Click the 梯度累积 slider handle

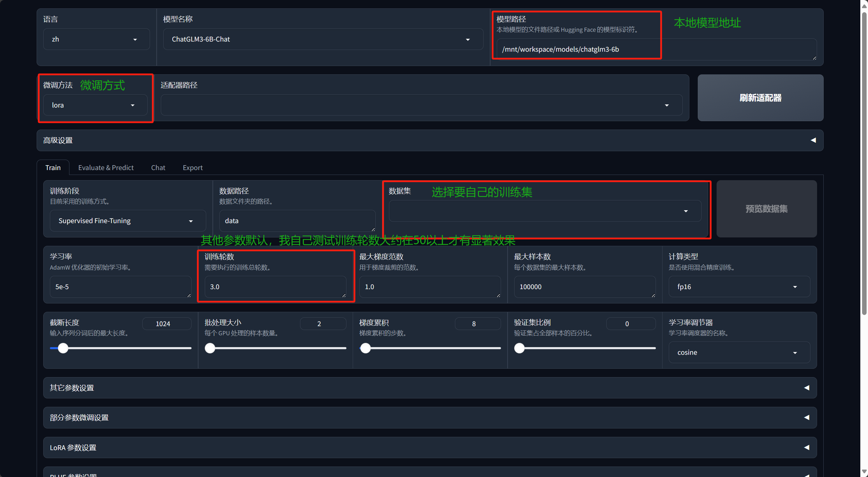point(366,348)
